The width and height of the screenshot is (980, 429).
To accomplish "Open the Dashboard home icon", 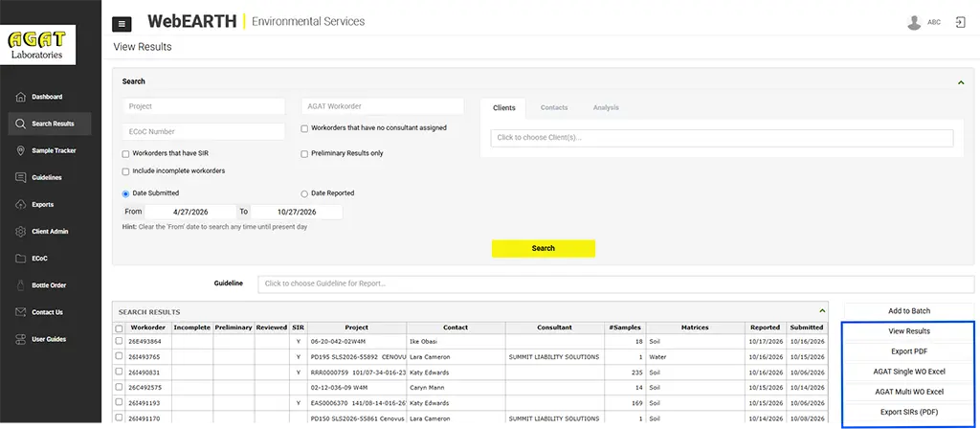I will 21,97.
